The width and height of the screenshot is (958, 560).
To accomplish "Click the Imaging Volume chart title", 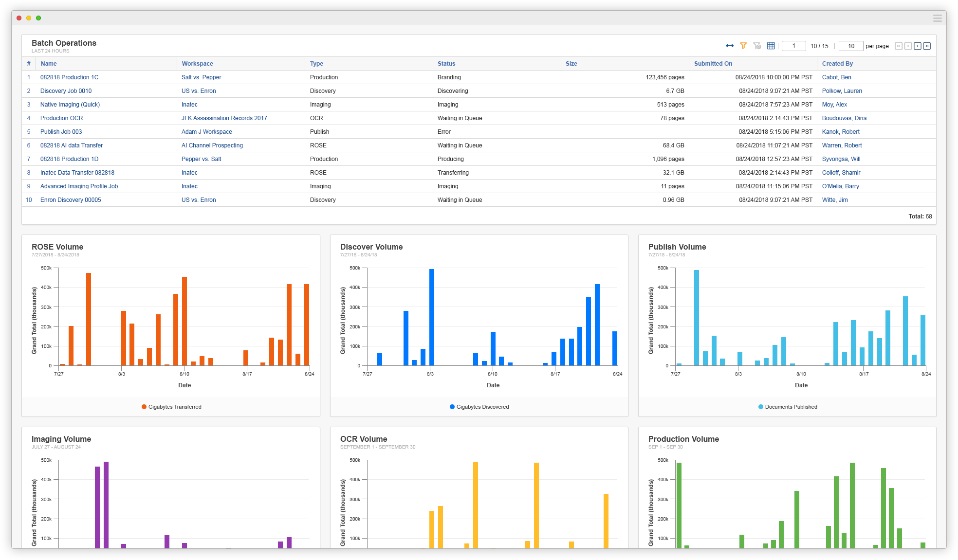I will coord(61,439).
